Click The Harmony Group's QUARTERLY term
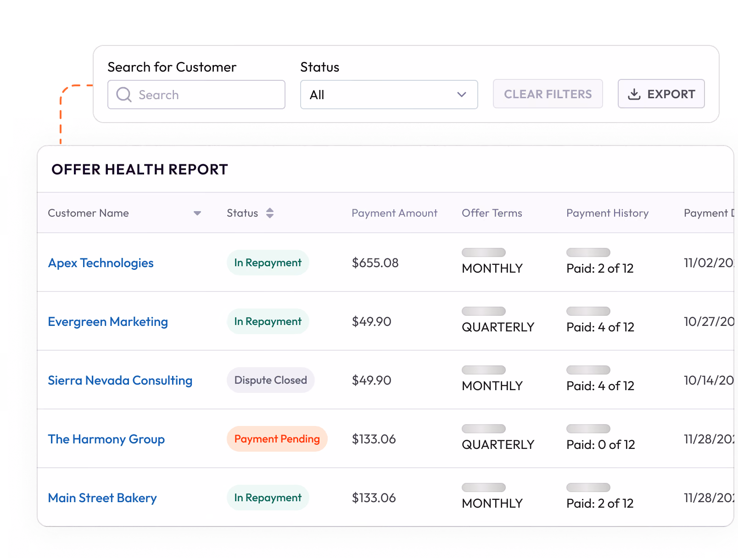Image resolution: width=738 pixels, height=560 pixels. tap(498, 445)
